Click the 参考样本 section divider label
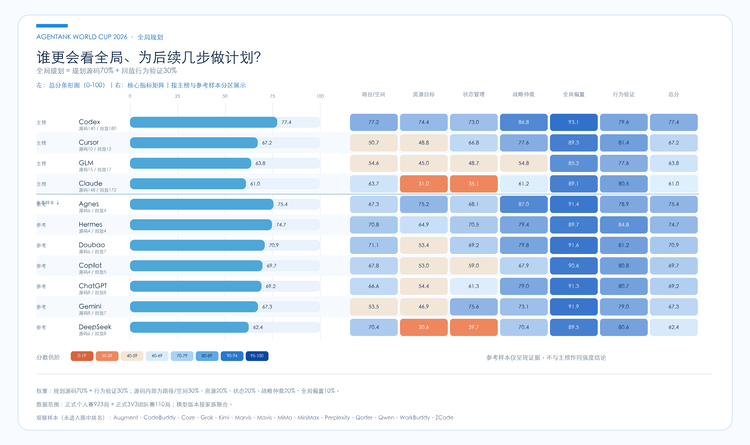This screenshot has width=750, height=445. coord(47,203)
